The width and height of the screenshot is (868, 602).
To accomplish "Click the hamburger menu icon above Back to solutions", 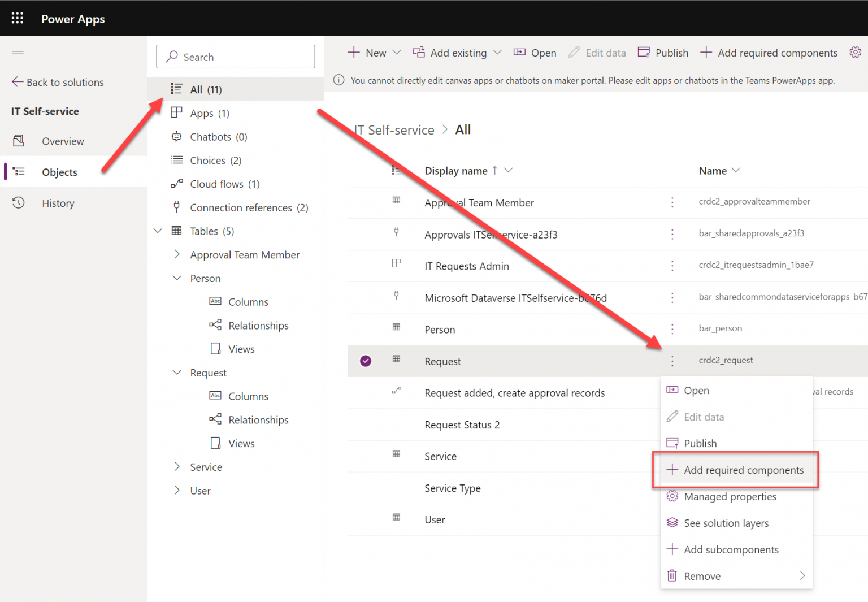I will point(18,51).
